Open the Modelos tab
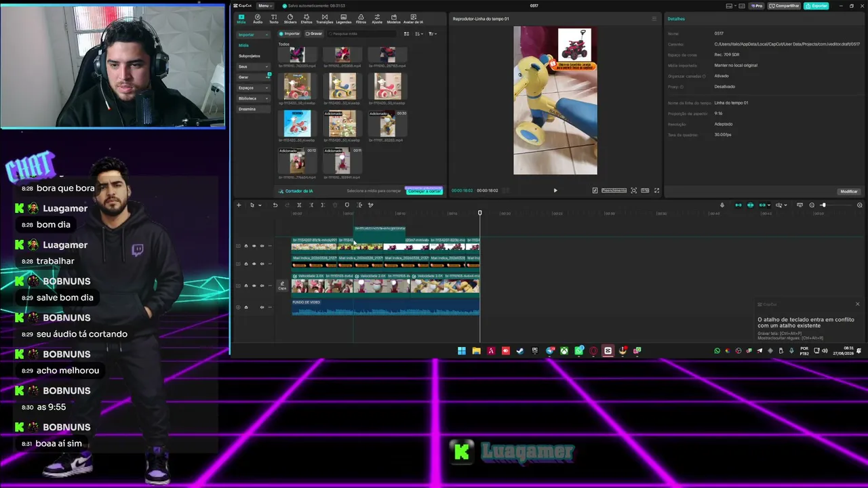This screenshot has width=868, height=488. pos(394,19)
